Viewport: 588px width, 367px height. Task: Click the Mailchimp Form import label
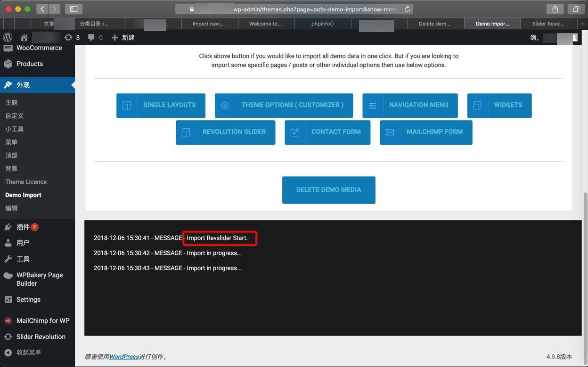(x=434, y=132)
